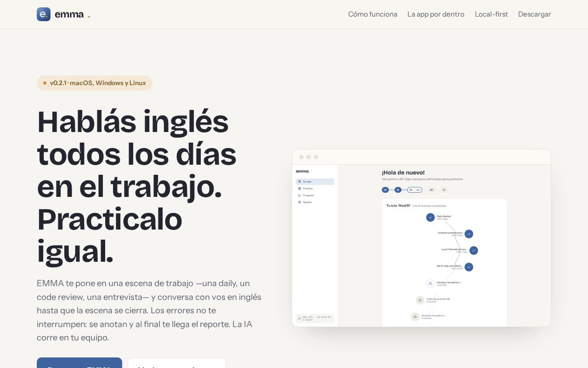Go to La app por dentro section
The height and width of the screenshot is (368, 588).
(x=436, y=14)
